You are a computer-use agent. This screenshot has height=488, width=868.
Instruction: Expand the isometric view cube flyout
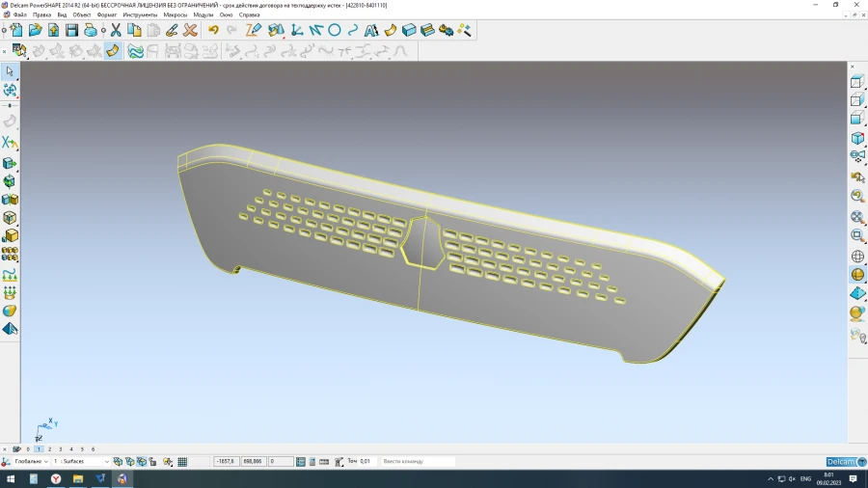(856, 139)
